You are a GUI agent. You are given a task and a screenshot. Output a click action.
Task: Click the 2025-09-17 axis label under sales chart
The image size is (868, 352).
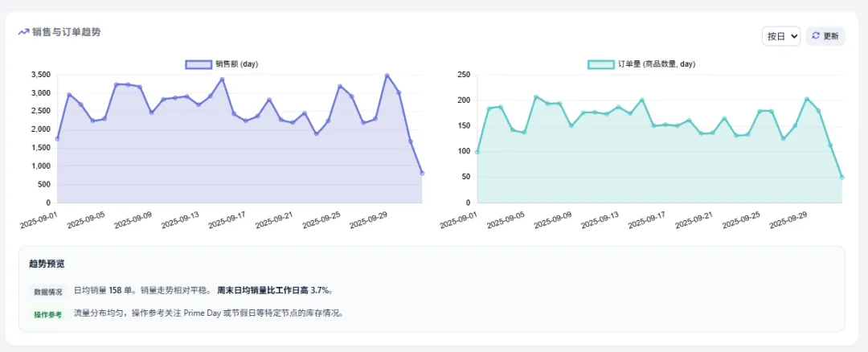[227, 219]
